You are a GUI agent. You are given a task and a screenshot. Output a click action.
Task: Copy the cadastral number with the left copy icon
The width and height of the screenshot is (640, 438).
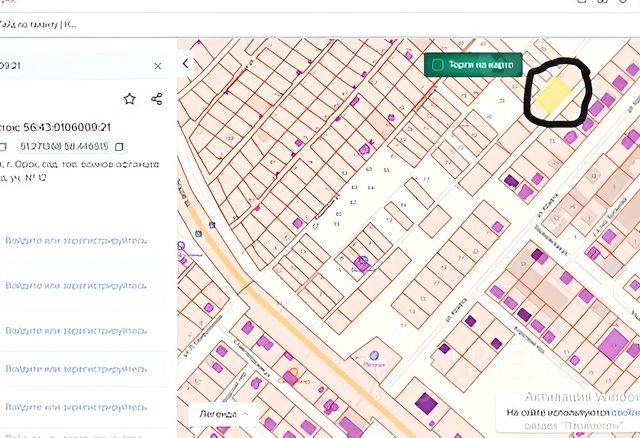click(3, 146)
